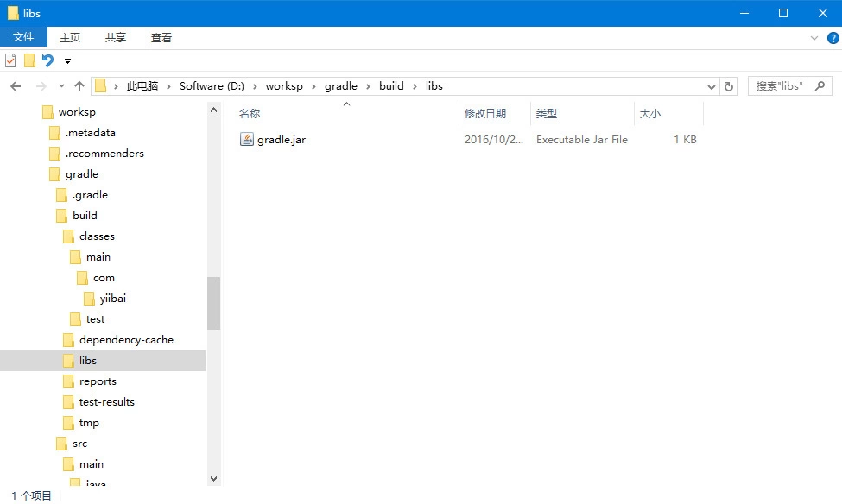Viewport: 842px width, 504px height.
Task: Select the dependency-cache folder in tree
Action: pos(126,340)
